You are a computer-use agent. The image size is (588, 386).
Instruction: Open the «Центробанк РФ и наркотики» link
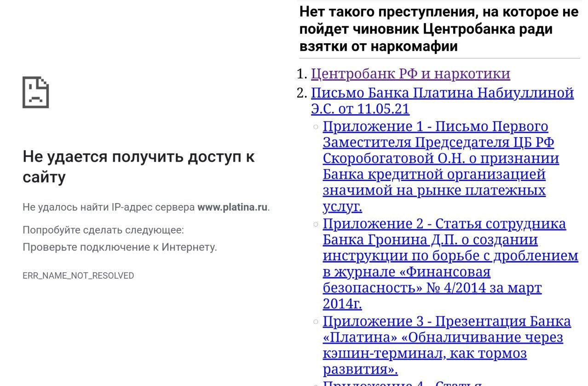point(410,74)
